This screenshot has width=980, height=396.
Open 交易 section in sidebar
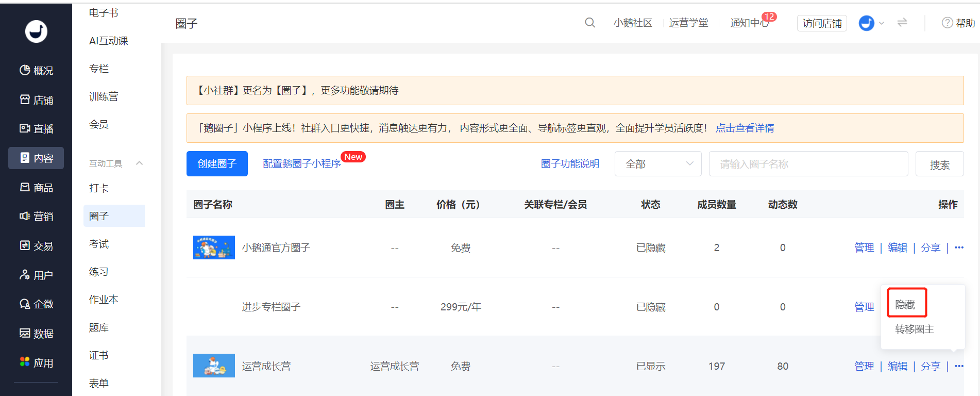tap(36, 246)
